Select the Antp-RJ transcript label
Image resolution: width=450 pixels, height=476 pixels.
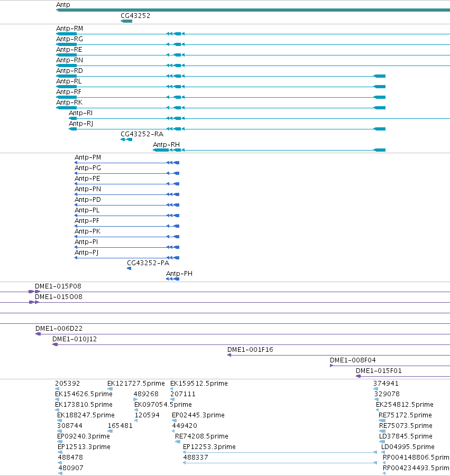(81, 124)
